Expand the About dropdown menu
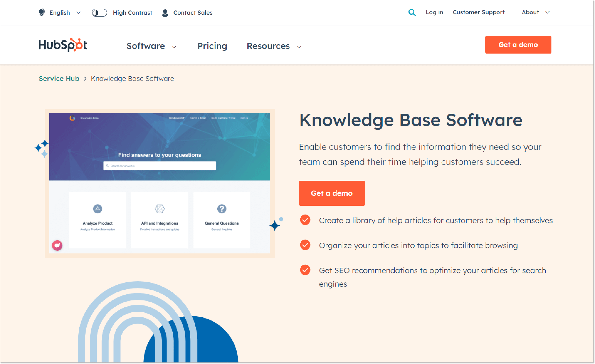Image resolution: width=595 pixels, height=364 pixels. pyautogui.click(x=535, y=12)
